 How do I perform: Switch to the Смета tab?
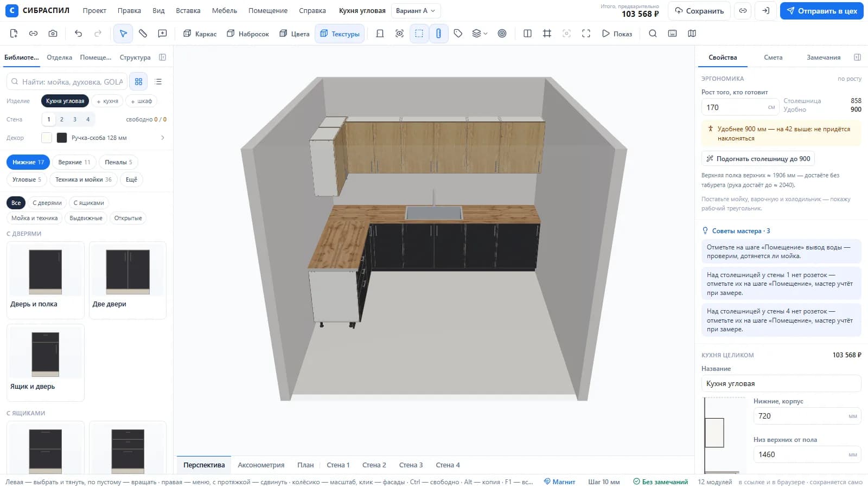773,57
